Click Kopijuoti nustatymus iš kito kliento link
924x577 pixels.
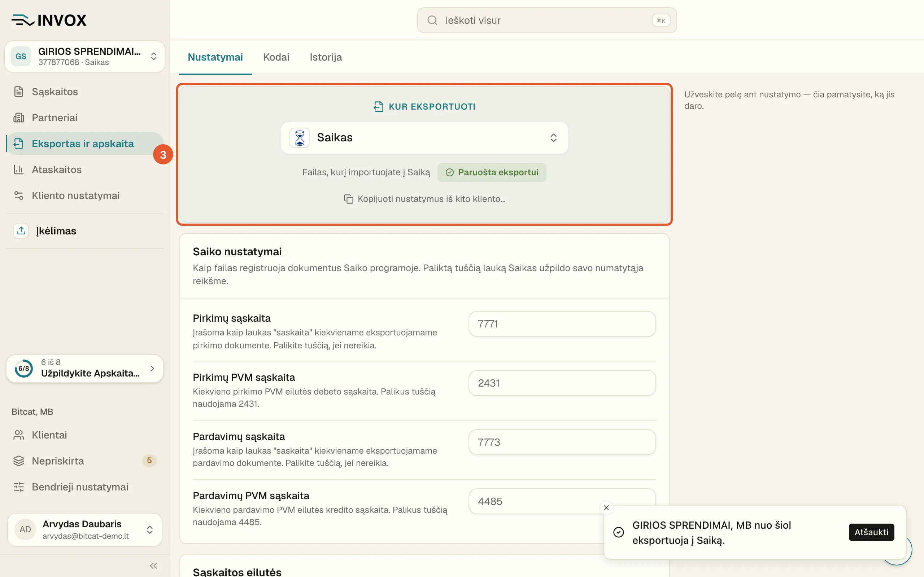point(424,199)
